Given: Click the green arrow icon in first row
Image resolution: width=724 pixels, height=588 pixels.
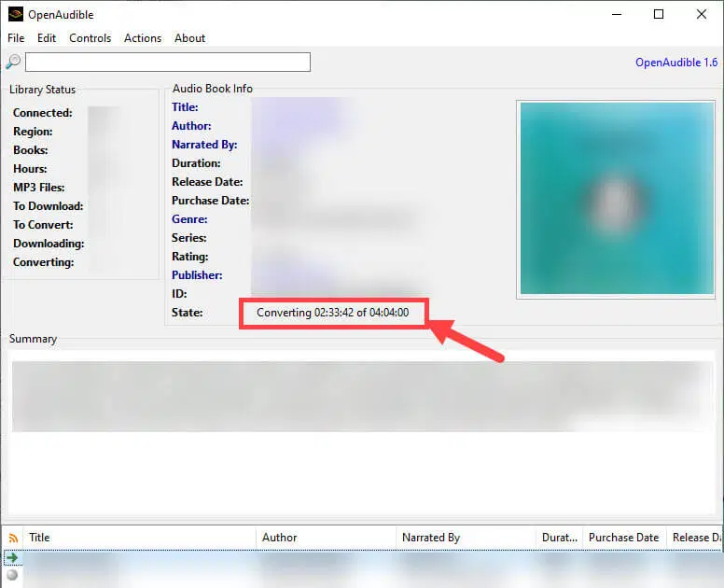Looking at the screenshot, I should click(x=12, y=557).
